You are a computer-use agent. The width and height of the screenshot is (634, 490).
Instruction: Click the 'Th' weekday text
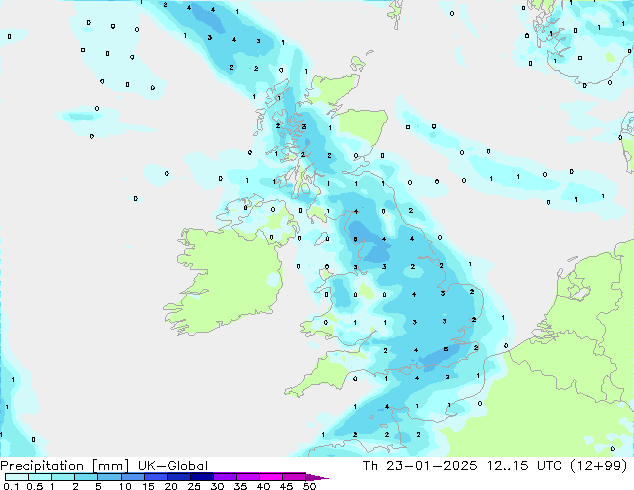(x=370, y=466)
